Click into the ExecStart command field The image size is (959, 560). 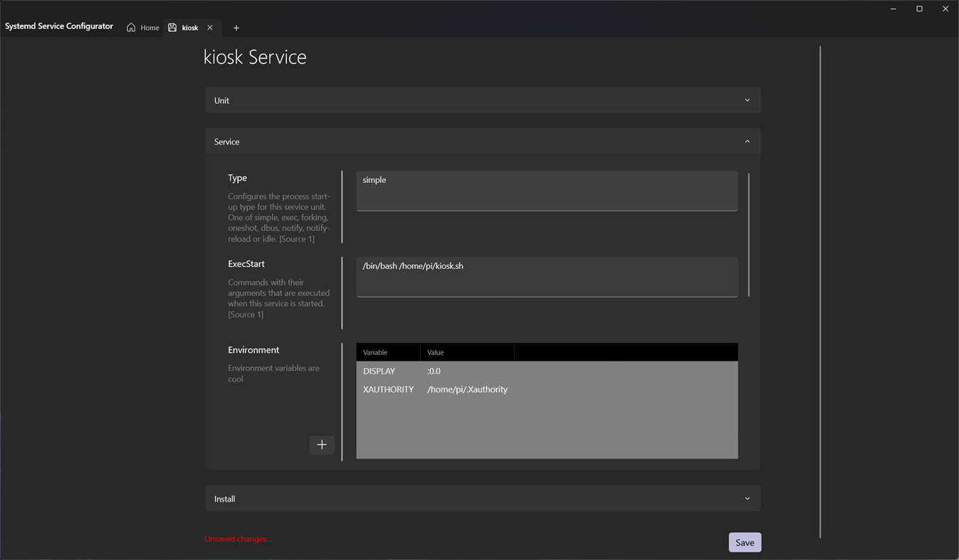tap(547, 276)
